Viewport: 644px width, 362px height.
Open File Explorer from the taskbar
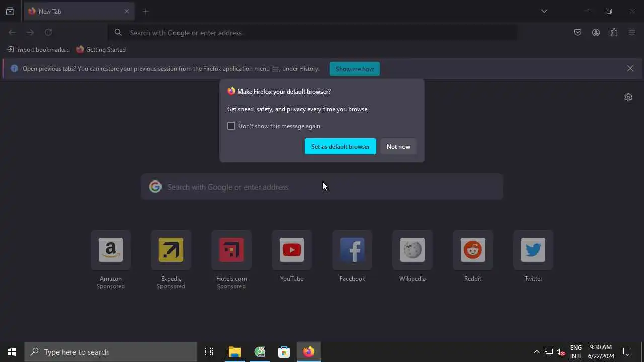click(x=235, y=352)
